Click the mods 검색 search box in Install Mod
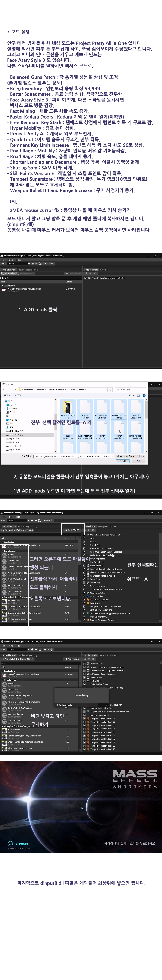Image resolution: width=162 pixels, height=980 pixels. pyautogui.click(x=130, y=390)
